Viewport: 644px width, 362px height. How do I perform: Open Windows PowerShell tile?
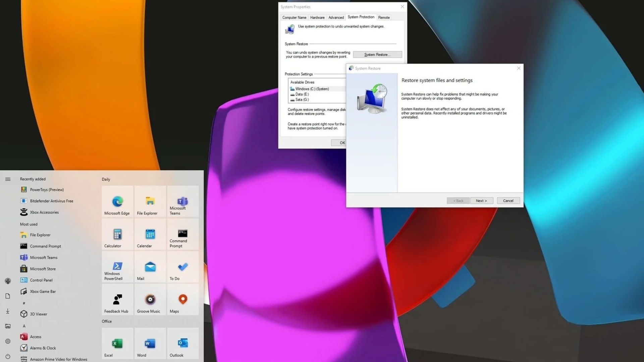point(117,267)
